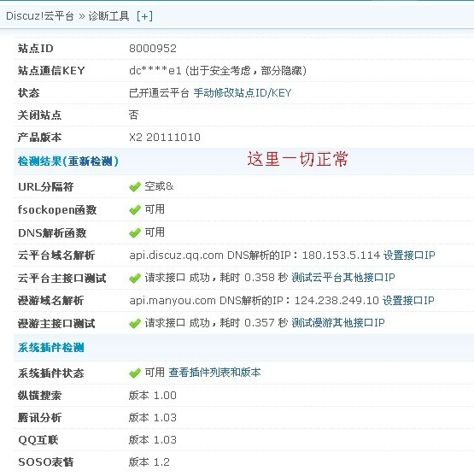Click the 纵横搜索 plugin label
This screenshot has height=476, width=474.
[40, 396]
